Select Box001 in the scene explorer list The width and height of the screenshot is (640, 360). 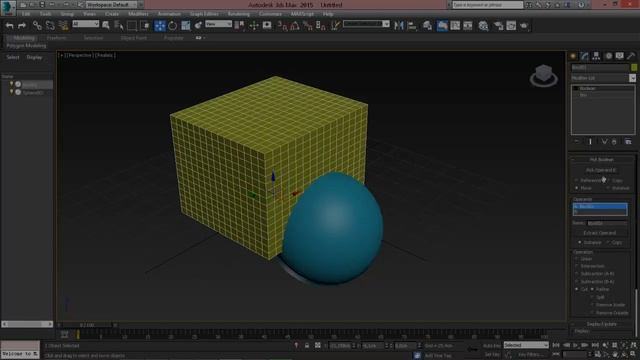[x=30, y=85]
